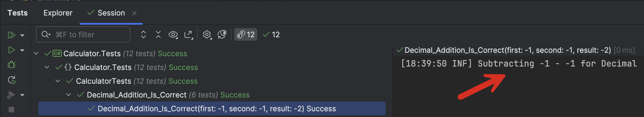Open dropdown arrow beside Run All Tests

coord(22,35)
